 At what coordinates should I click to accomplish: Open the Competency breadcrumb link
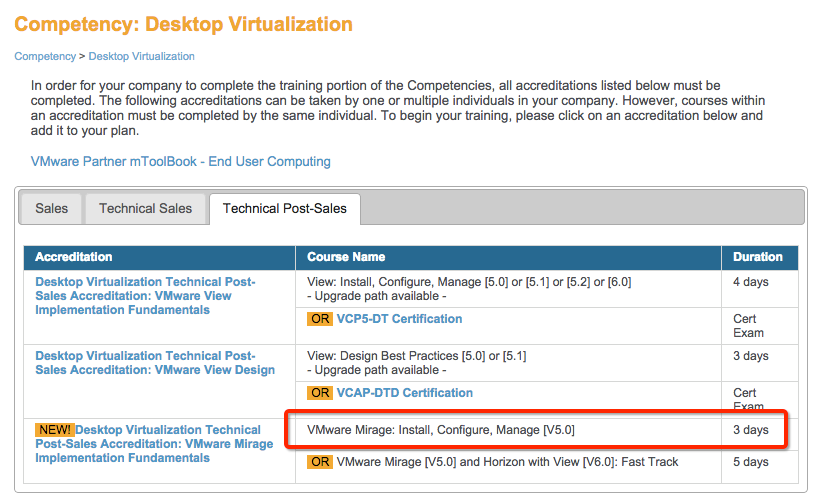click(x=45, y=56)
